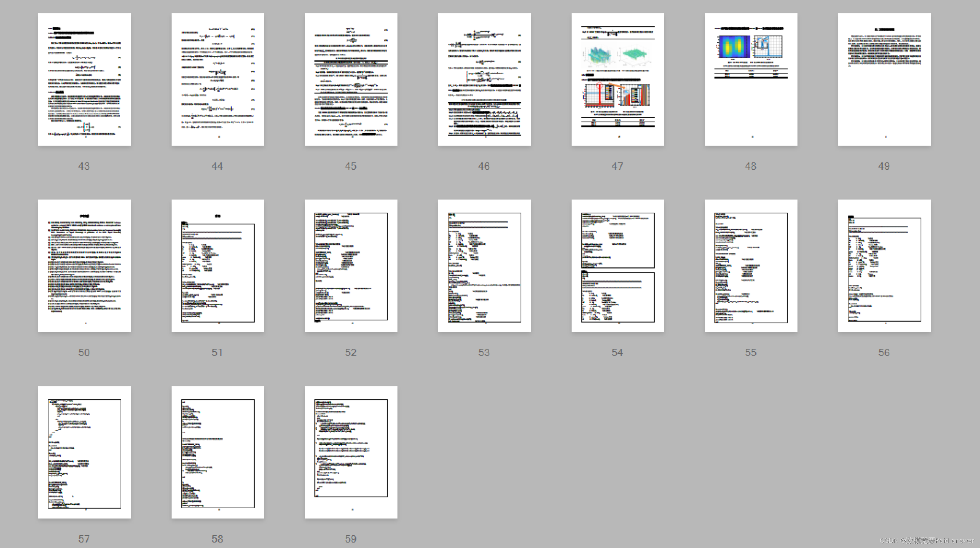Open page 44 thumbnail with equations
Image resolution: width=980 pixels, height=548 pixels.
coord(217,79)
